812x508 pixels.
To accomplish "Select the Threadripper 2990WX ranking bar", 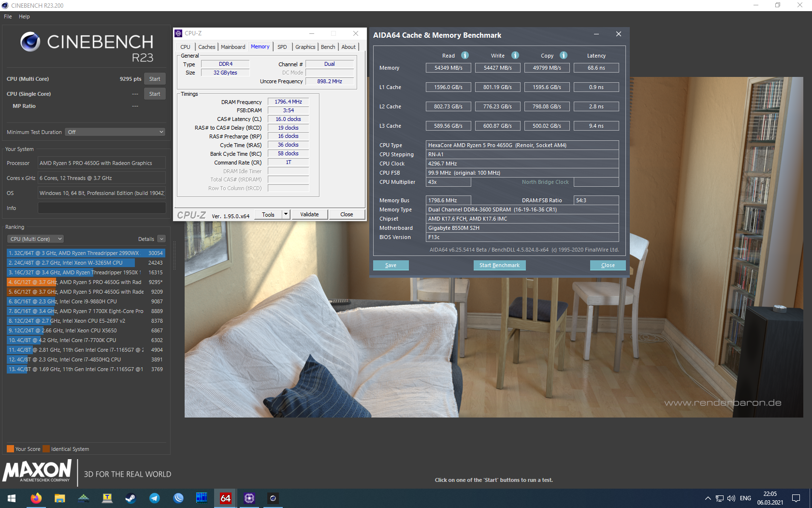I will 86,253.
